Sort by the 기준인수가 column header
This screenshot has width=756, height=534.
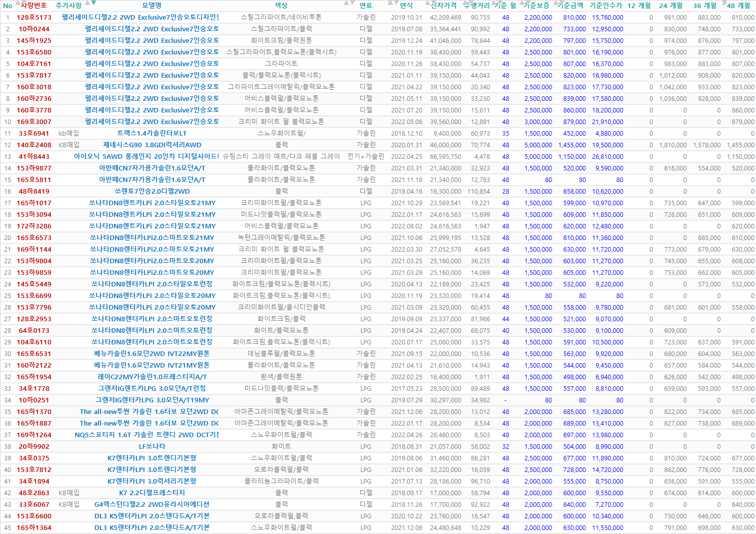(x=606, y=6)
